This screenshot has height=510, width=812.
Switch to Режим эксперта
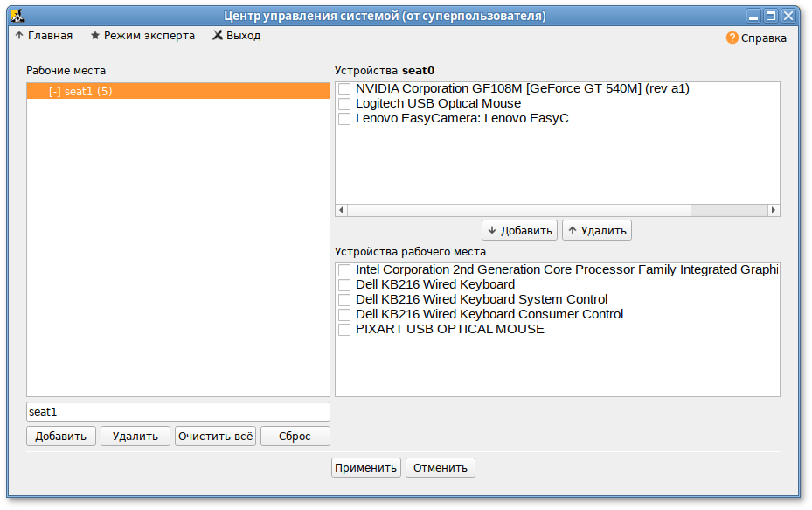pyautogui.click(x=149, y=36)
